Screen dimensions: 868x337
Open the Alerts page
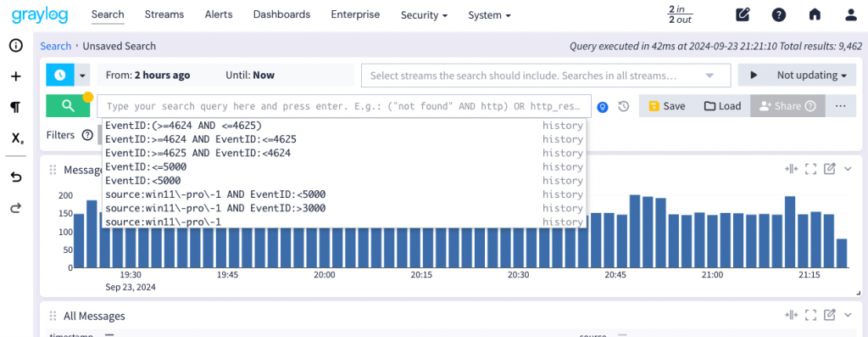tap(219, 14)
